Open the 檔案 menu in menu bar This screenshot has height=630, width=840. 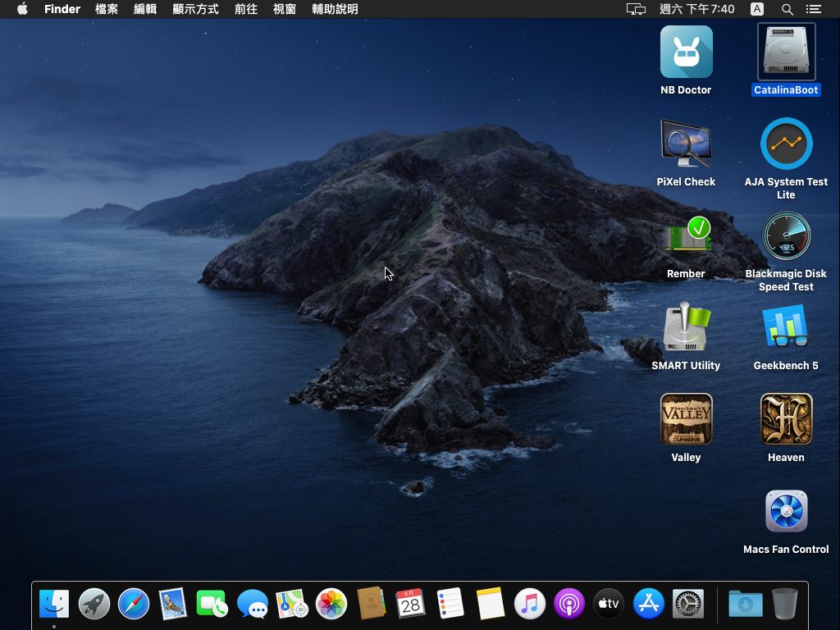(x=107, y=9)
